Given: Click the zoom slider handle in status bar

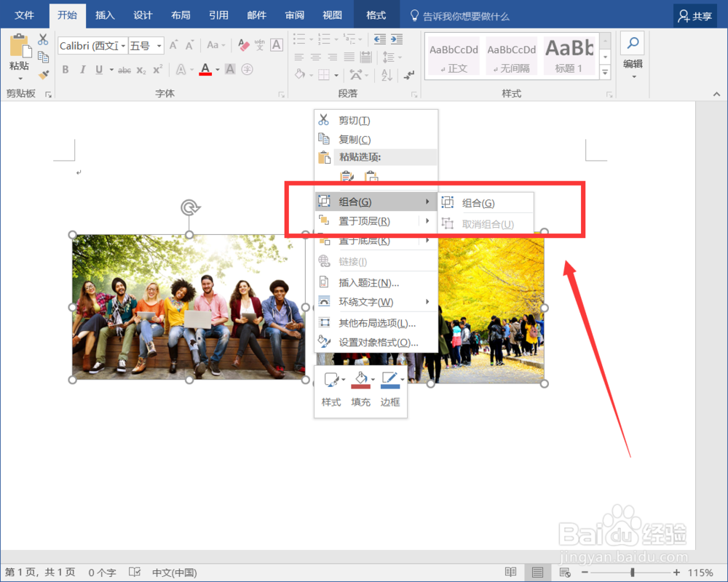Looking at the screenshot, I should pos(633,573).
